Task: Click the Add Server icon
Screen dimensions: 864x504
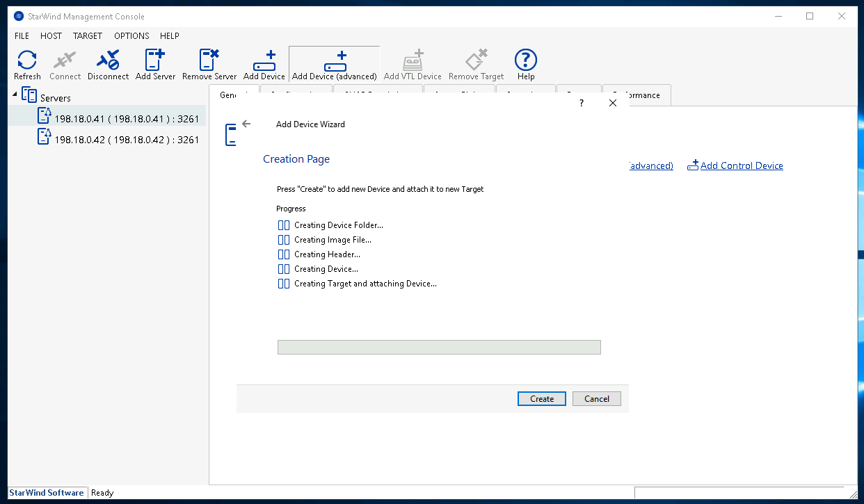Action: (x=155, y=65)
